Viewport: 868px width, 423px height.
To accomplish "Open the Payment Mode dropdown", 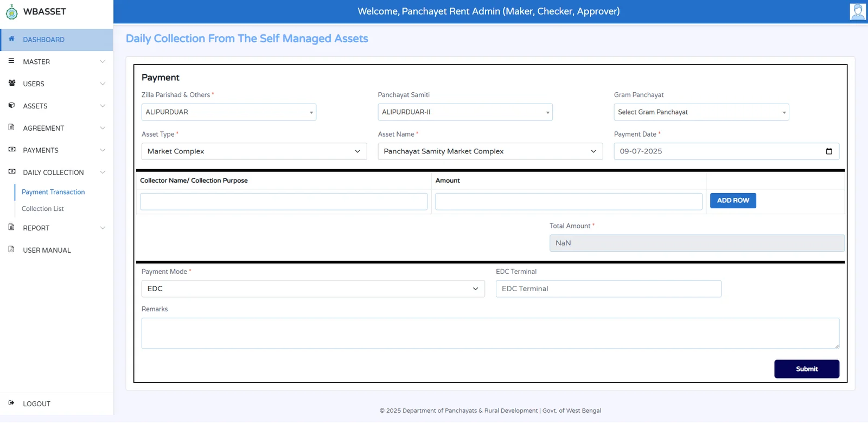I will [x=312, y=289].
